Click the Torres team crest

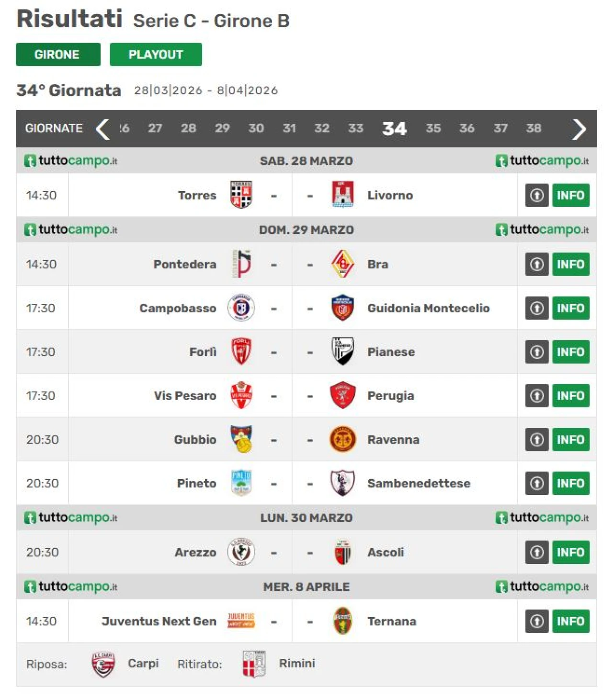241,195
